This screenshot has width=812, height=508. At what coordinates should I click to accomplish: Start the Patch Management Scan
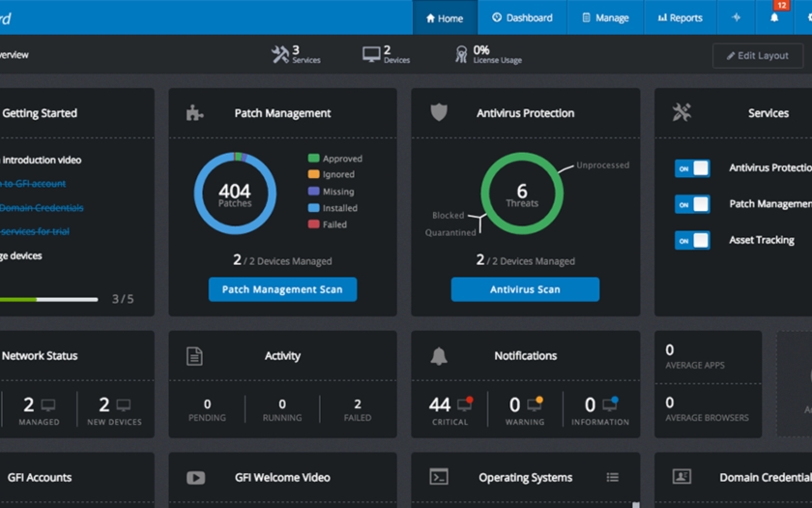pyautogui.click(x=282, y=289)
